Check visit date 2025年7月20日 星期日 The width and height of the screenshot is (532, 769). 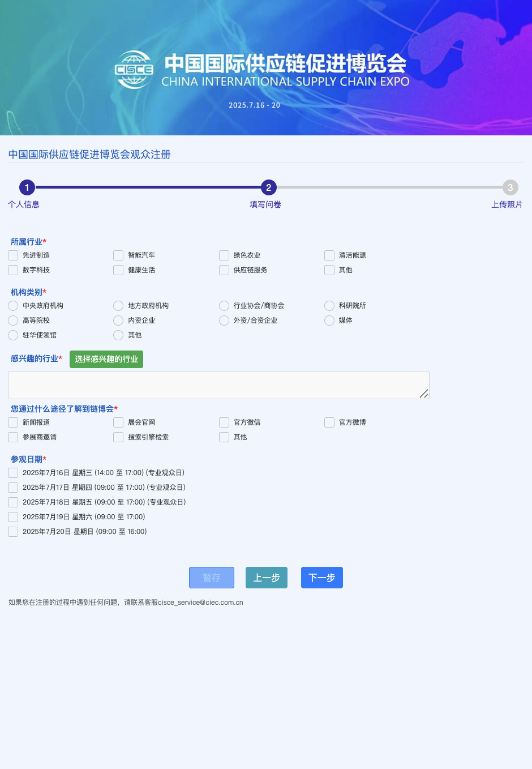[x=13, y=532]
